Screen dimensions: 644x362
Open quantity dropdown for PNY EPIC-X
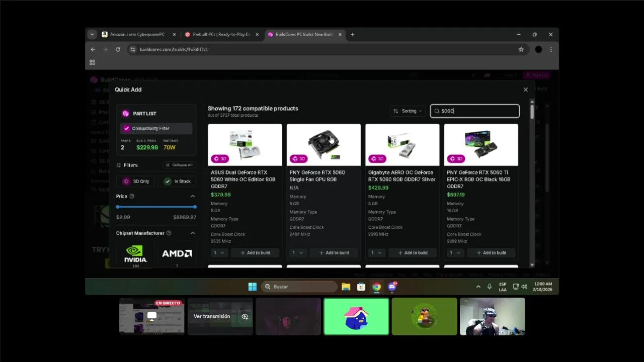(x=455, y=252)
